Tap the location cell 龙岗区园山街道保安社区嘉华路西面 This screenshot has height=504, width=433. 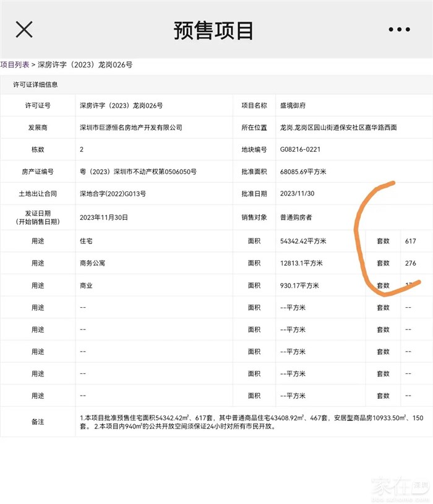(x=338, y=128)
